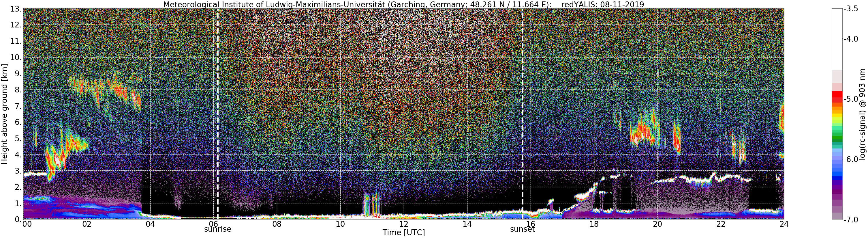868x238 pixels.
Task: Click the '24' tick on the time axis
Action: 784,224
